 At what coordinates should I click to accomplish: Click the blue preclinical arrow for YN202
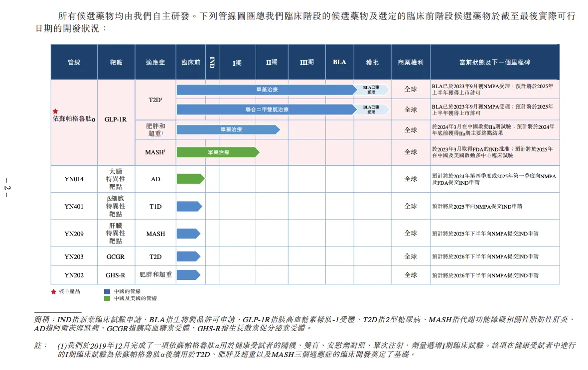(x=188, y=275)
